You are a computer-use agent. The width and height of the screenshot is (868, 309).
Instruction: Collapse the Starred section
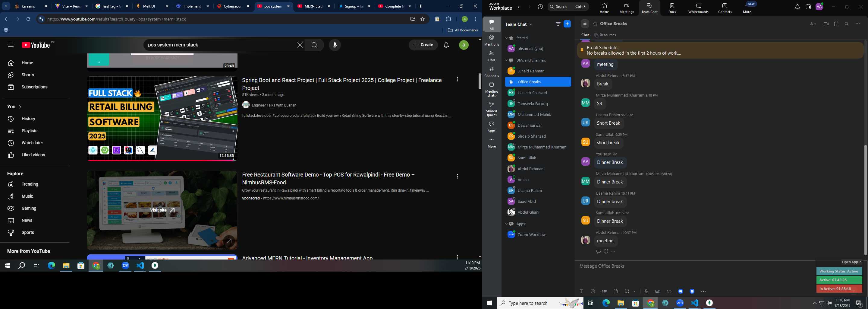(506, 38)
